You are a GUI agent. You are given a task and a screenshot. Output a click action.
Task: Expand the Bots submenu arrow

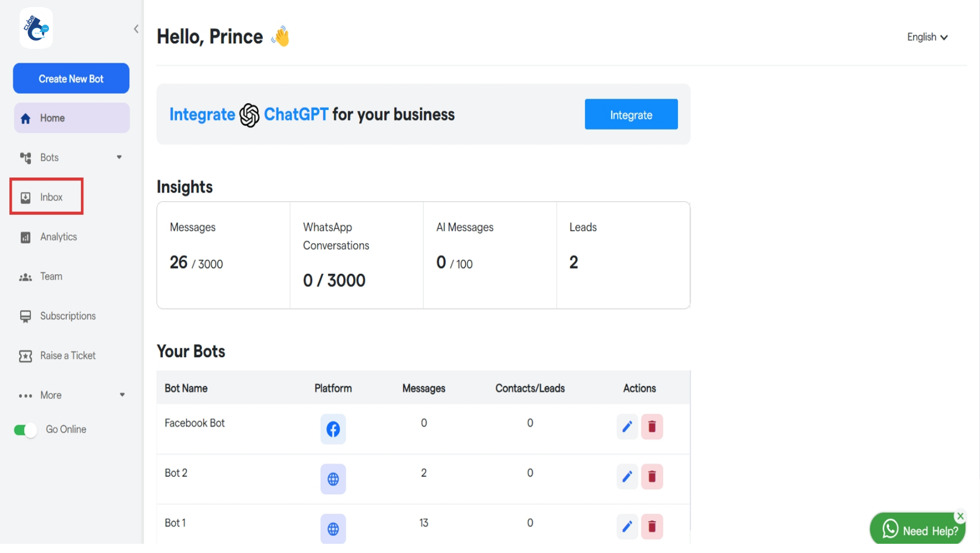coord(119,157)
